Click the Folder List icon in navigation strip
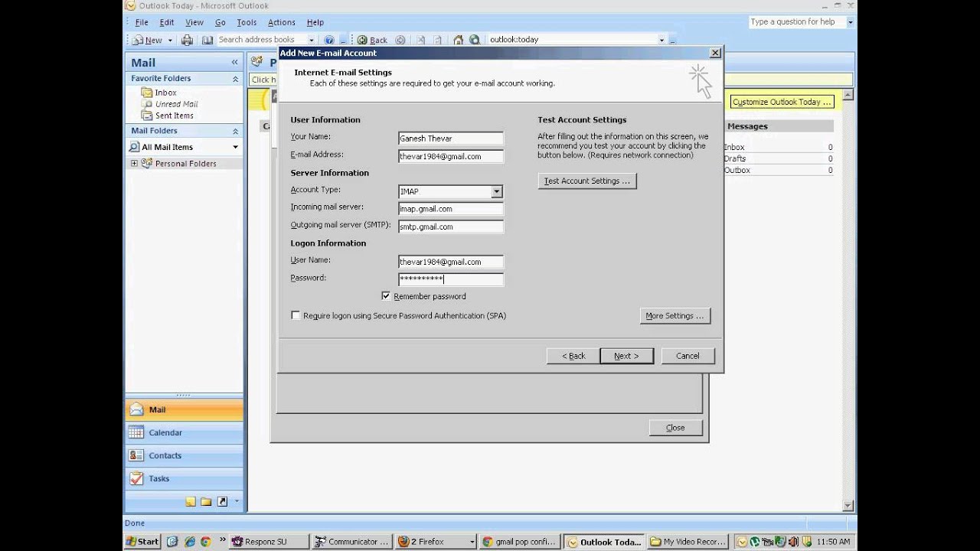This screenshot has height=551, width=980. [206, 502]
